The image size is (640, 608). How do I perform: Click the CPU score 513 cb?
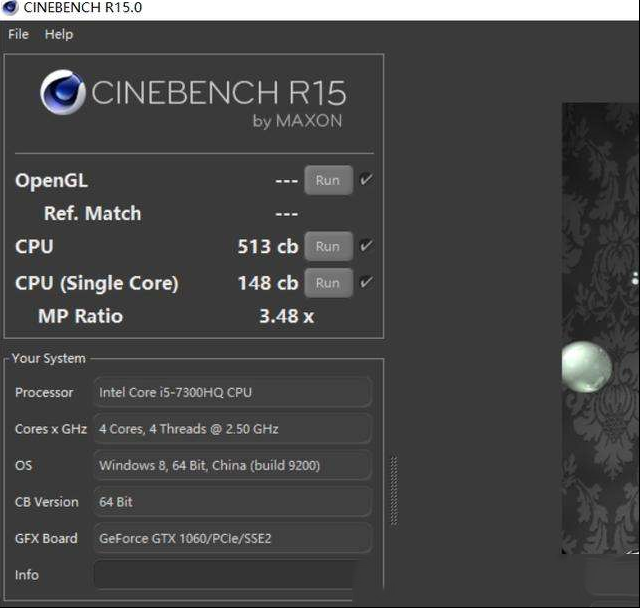(x=268, y=246)
